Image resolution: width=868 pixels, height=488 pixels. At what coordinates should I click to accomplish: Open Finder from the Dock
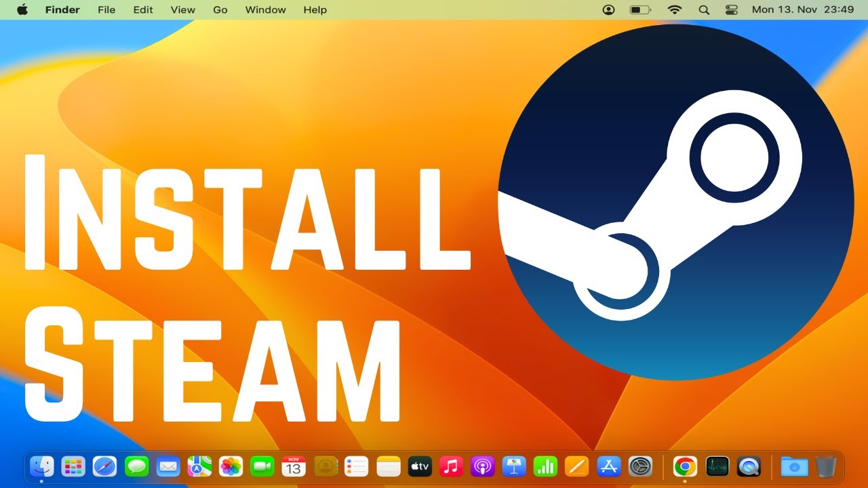pos(42,466)
